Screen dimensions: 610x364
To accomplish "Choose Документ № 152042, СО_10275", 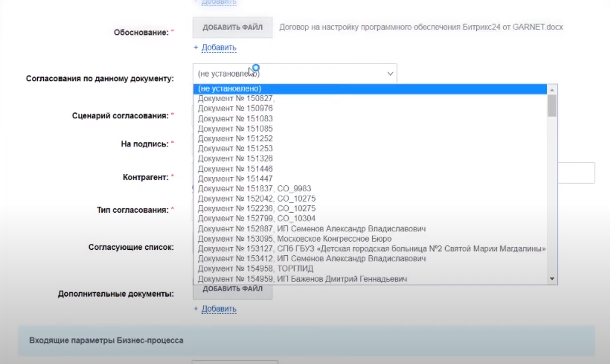I will (x=370, y=198).
